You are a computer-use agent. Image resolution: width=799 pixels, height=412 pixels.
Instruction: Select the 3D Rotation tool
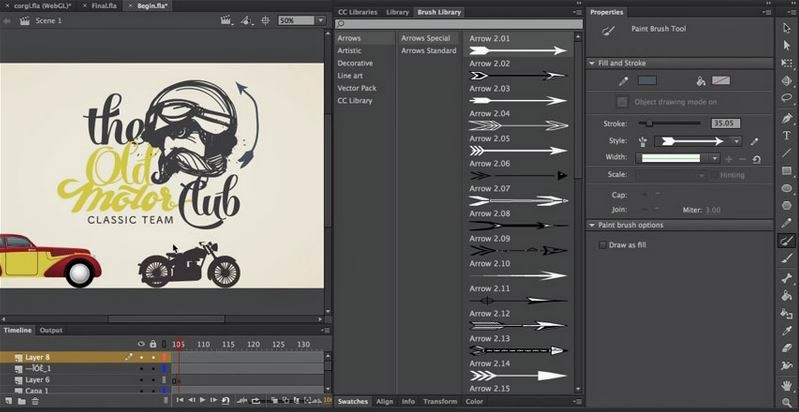tap(787, 81)
